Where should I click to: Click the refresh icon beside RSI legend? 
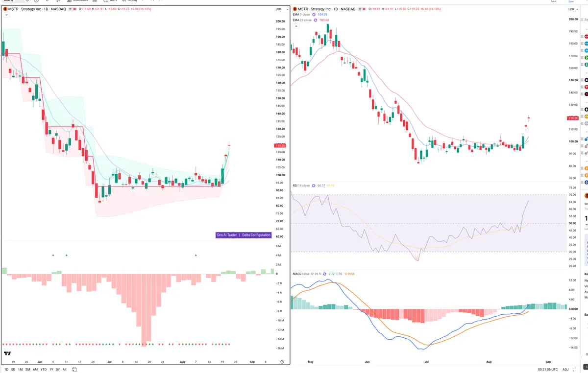coord(314,186)
